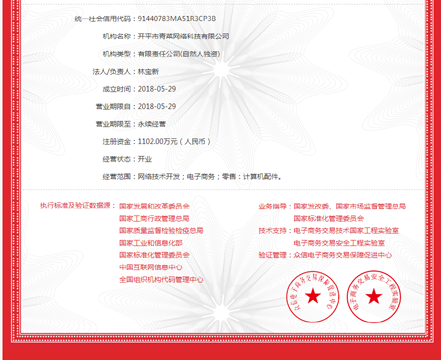Image resolution: width=441 pixels, height=360 pixels.
Task: Click 国家工业和信息化部 entry
Action: point(151,243)
